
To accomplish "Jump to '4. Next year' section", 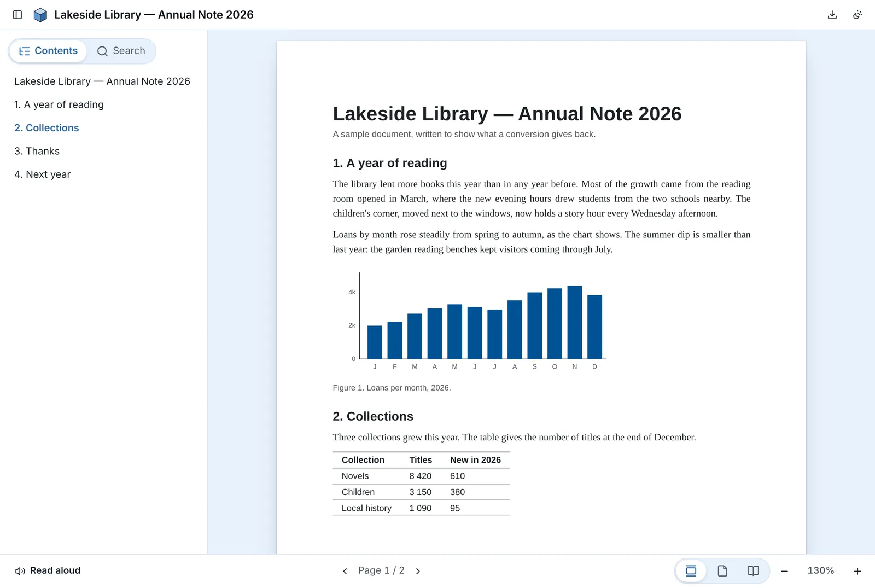I will pos(42,174).
